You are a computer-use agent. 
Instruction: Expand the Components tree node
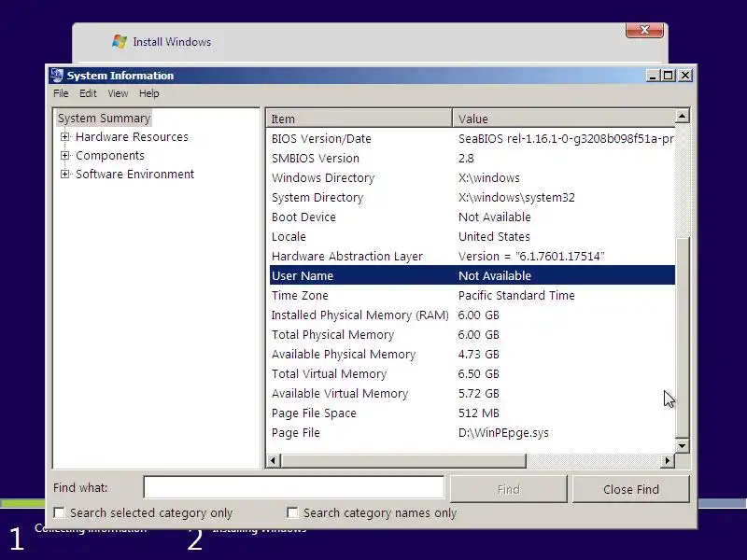64,155
